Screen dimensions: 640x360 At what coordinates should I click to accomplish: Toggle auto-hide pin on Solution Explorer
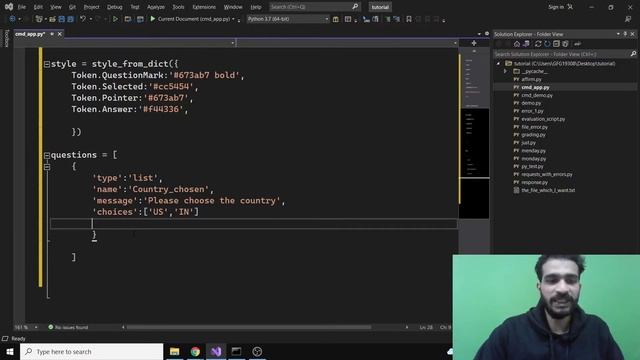tap(625, 34)
